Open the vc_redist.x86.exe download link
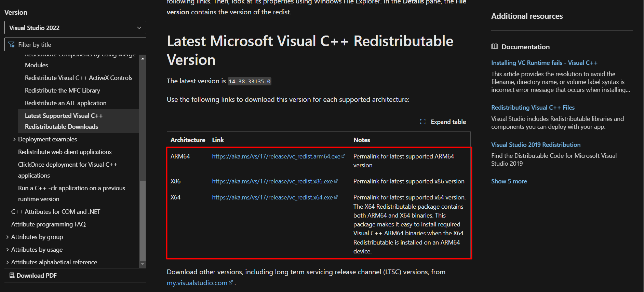This screenshot has width=644, height=292. (272, 181)
